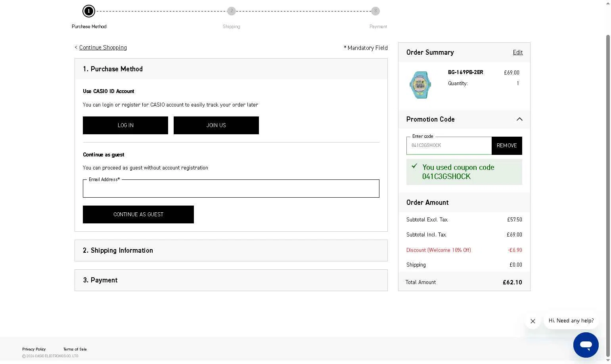Click the Purchase Method step label
The image size is (611, 364).
89,27
